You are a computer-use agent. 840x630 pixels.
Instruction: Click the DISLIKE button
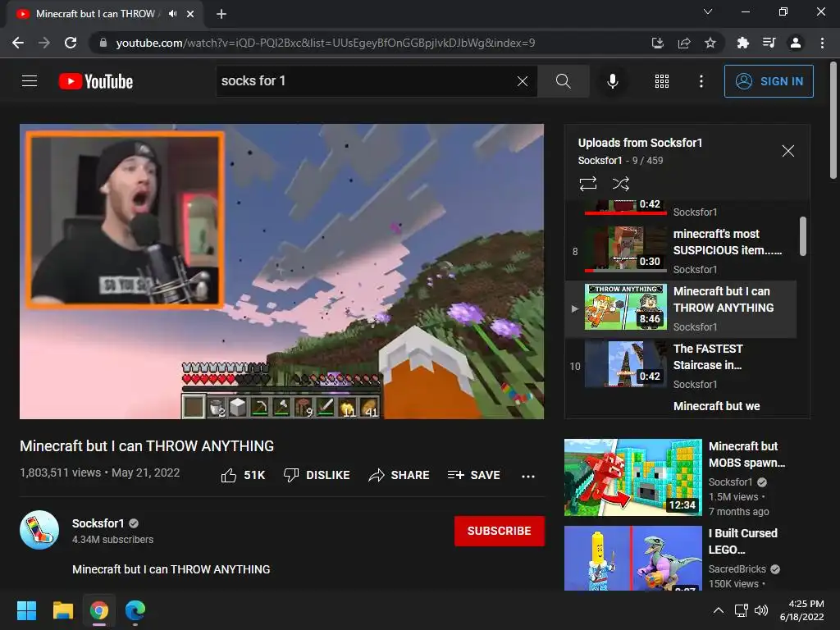(317, 475)
